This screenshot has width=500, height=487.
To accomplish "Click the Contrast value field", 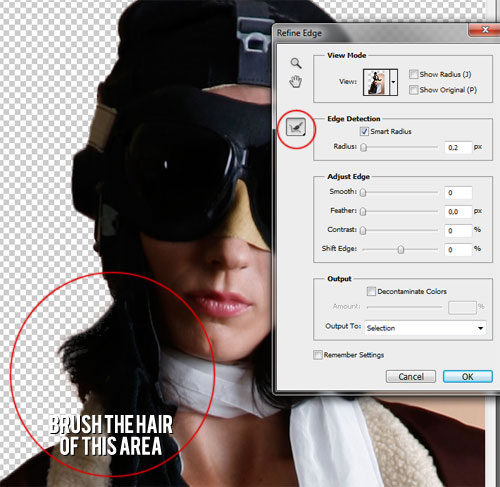I will [458, 230].
